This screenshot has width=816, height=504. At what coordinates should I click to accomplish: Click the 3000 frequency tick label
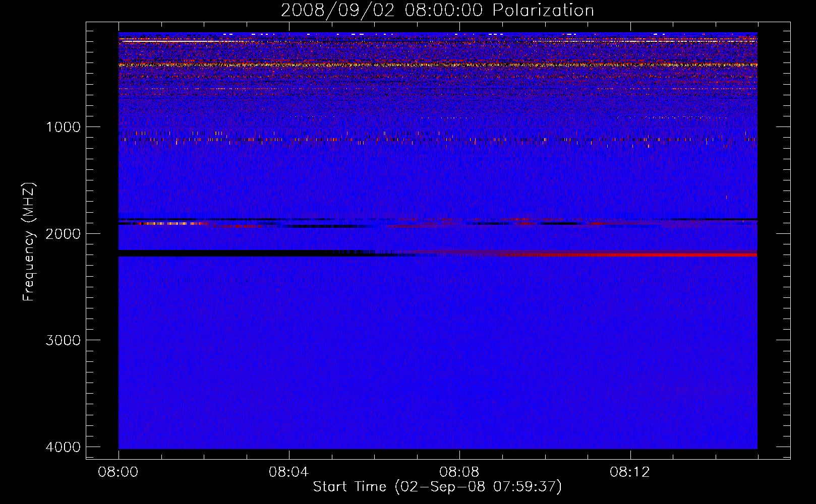click(63, 340)
